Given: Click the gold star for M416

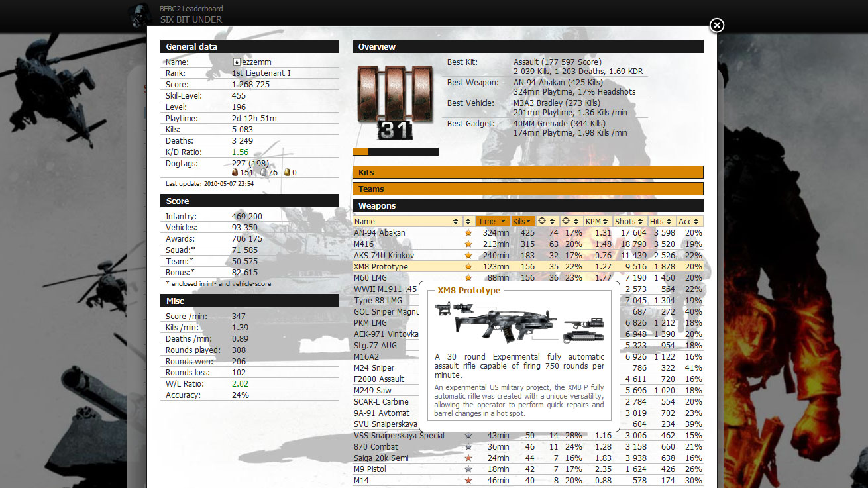Looking at the screenshot, I should [468, 244].
